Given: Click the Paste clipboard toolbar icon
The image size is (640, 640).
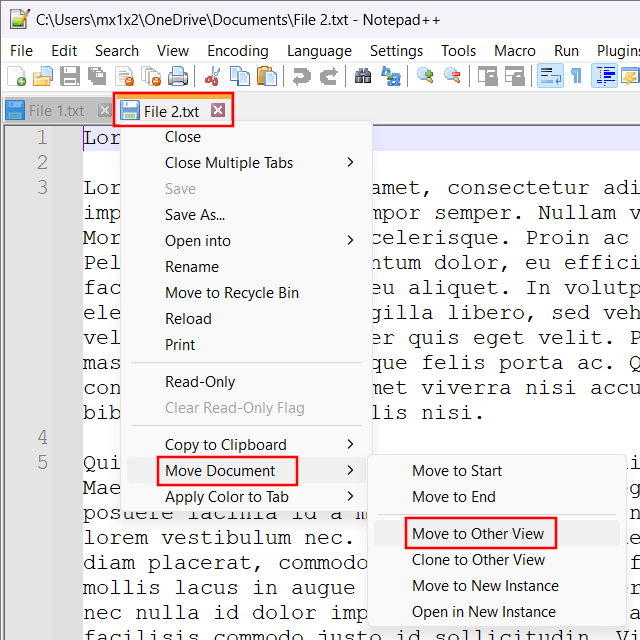Looking at the screenshot, I should (x=267, y=76).
